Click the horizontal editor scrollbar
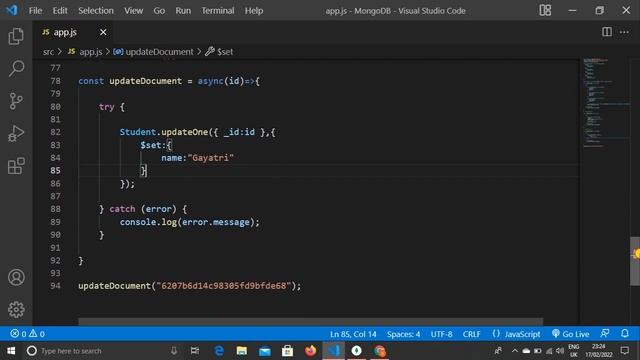This screenshot has height=360, width=640. coord(310,322)
